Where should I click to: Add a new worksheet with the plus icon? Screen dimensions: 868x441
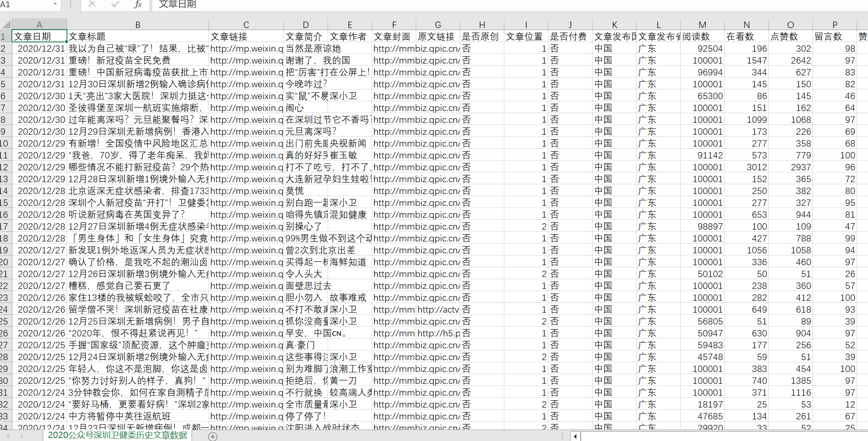pyautogui.click(x=213, y=436)
